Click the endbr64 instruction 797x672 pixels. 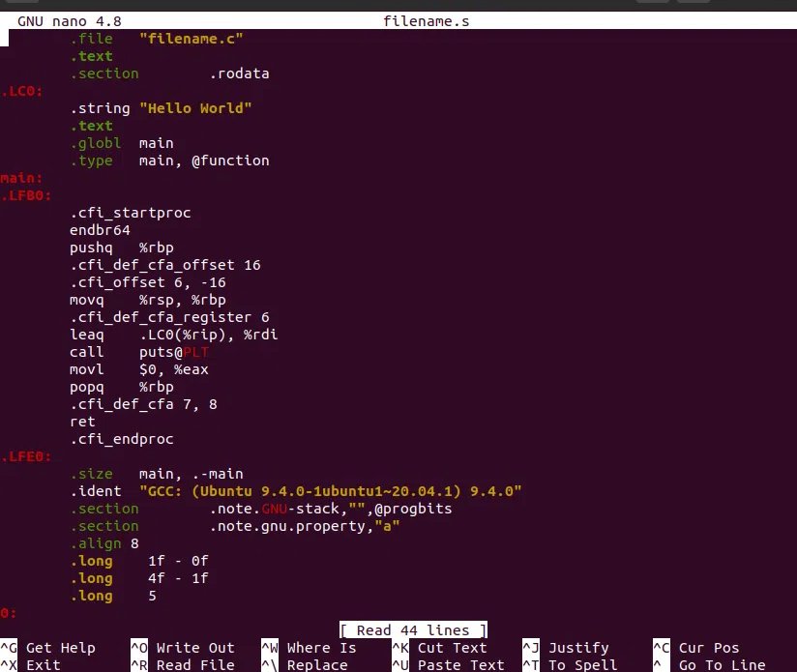100,230
